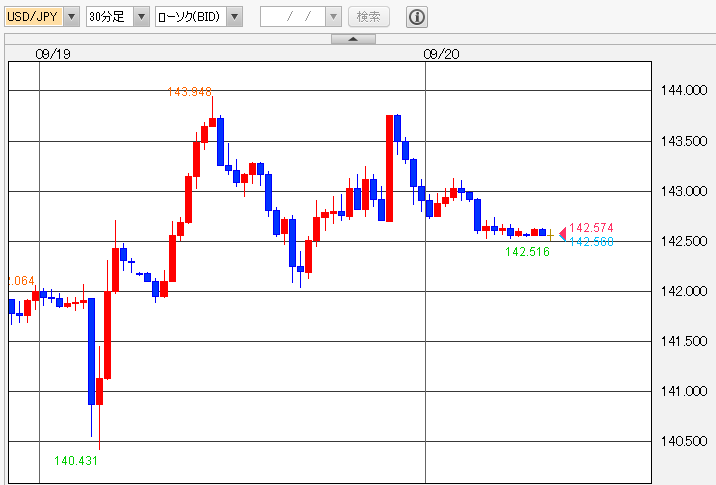Click the tall red candle rising to 143.75

tap(390, 169)
